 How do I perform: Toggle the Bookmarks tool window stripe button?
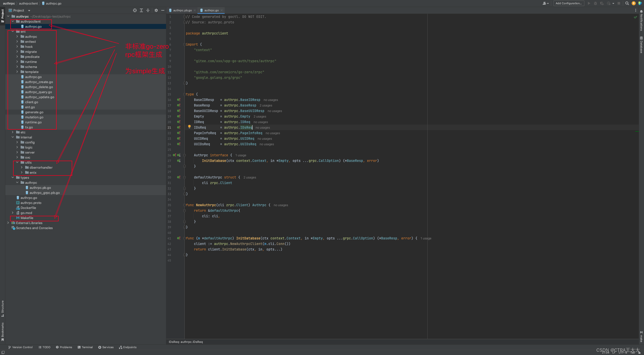click(x=3, y=332)
